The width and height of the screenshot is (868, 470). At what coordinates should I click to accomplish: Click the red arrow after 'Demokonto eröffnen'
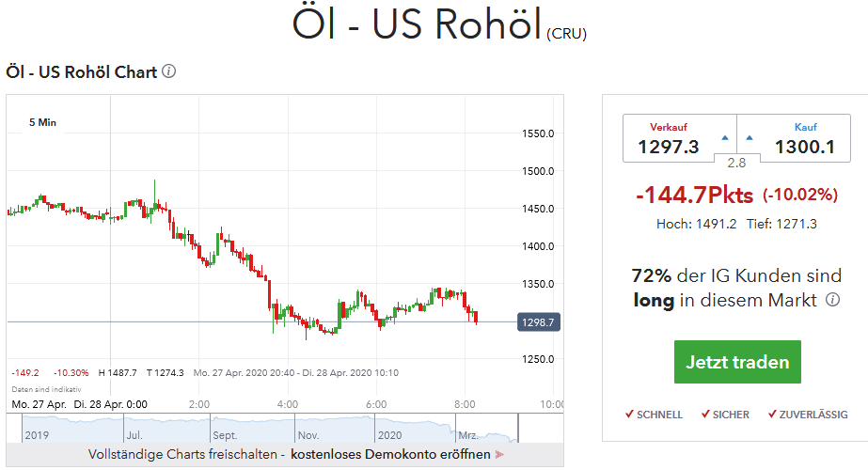click(499, 455)
